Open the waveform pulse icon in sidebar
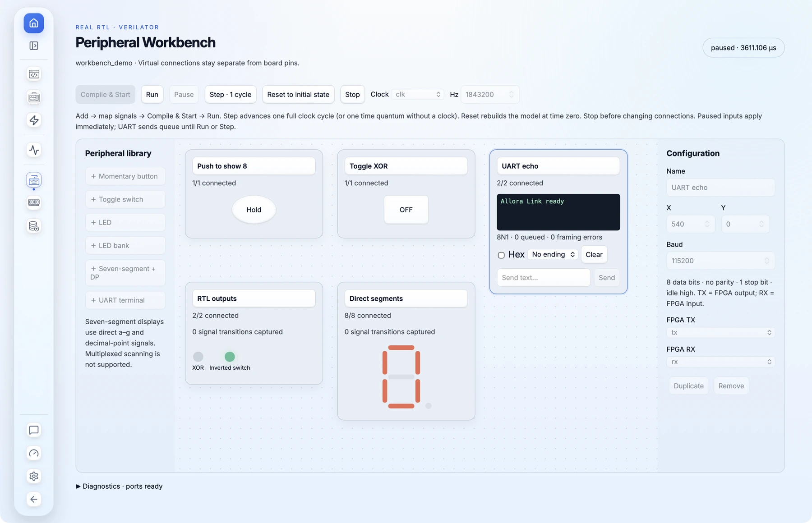Viewport: 812px width, 523px height. [x=34, y=150]
